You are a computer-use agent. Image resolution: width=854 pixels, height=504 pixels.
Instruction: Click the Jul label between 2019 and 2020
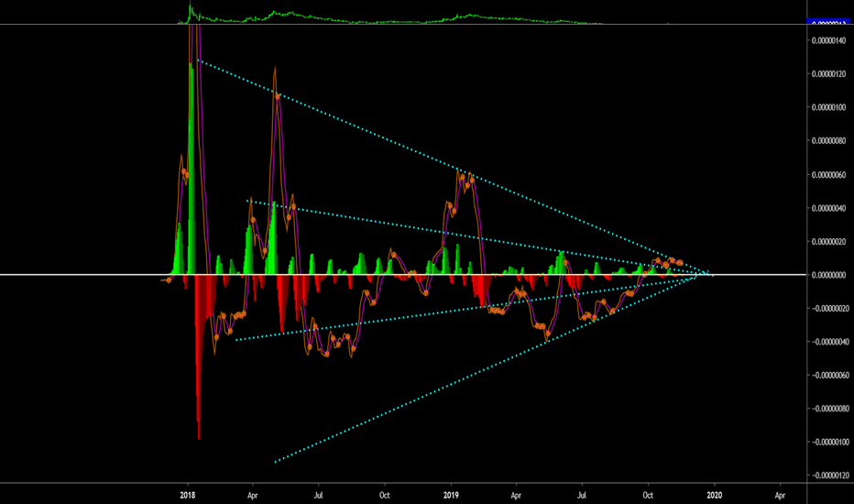coord(582,495)
